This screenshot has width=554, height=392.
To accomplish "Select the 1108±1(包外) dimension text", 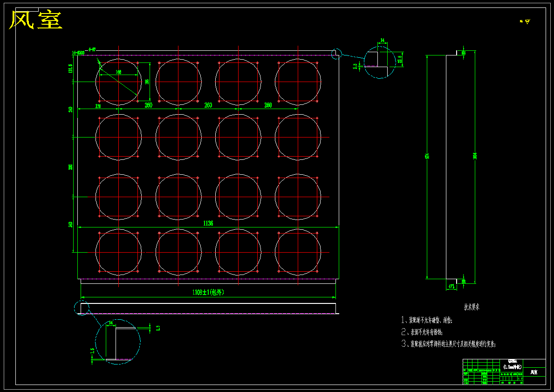I will point(208,292).
